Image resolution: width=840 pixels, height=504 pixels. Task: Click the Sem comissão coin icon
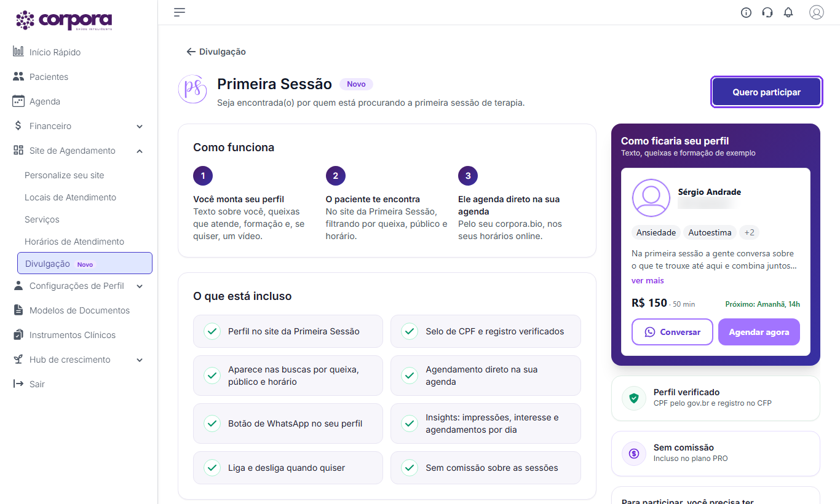(634, 453)
